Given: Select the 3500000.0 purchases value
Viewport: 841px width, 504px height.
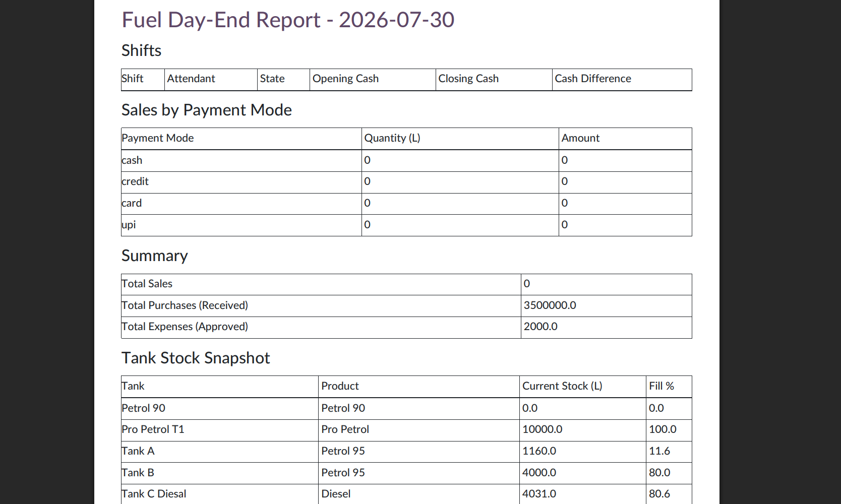Looking at the screenshot, I should pos(550,305).
